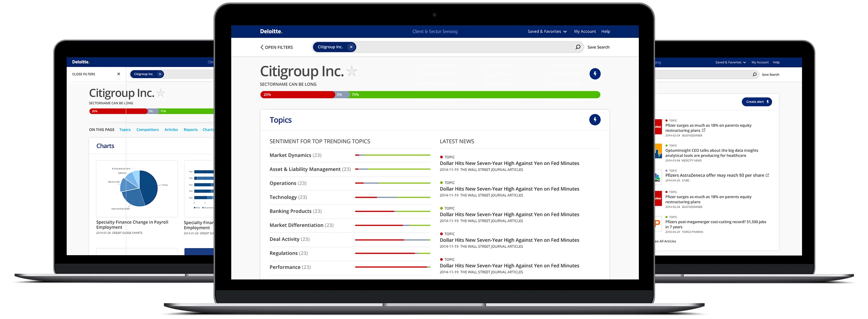Viewport: 868px width, 319px height.
Task: Select Technology (23) topic
Action: click(288, 197)
